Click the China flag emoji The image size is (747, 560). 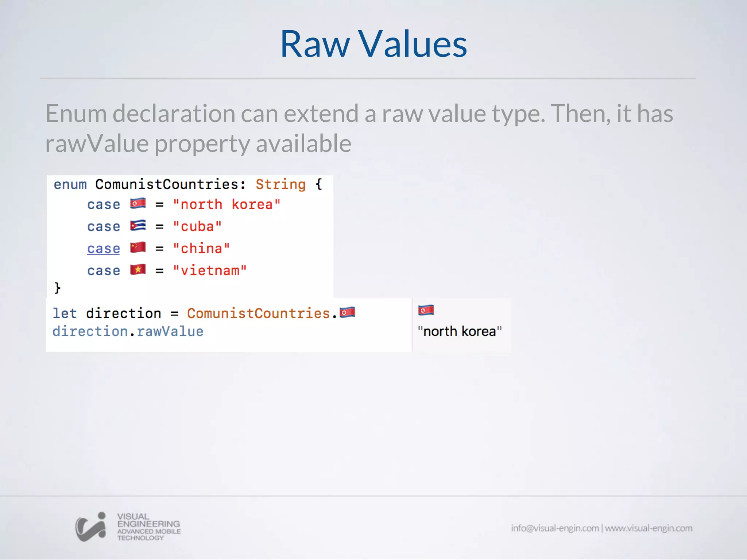click(x=138, y=248)
